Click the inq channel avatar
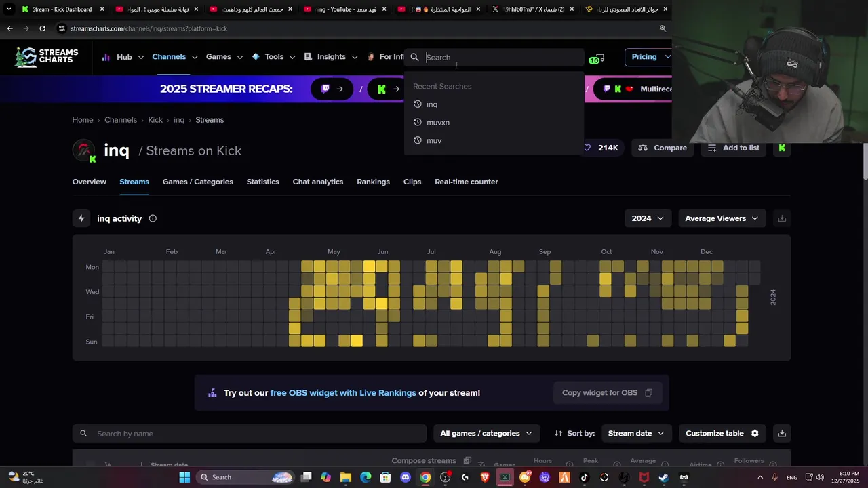This screenshot has width=868, height=488. point(84,150)
